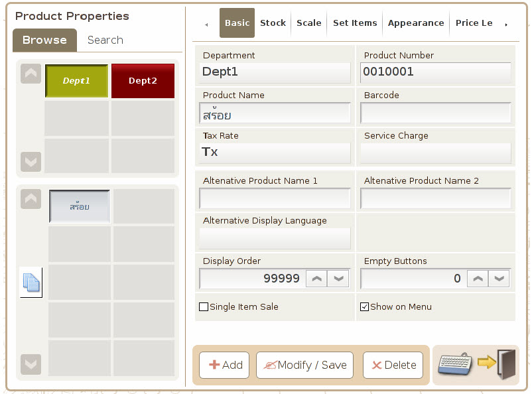The image size is (532, 394).
Task: Page the tabs left with the arrow
Action: (206, 25)
